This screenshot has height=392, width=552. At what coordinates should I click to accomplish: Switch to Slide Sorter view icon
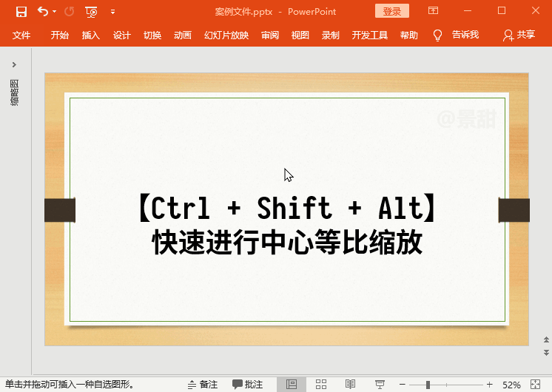321,385
